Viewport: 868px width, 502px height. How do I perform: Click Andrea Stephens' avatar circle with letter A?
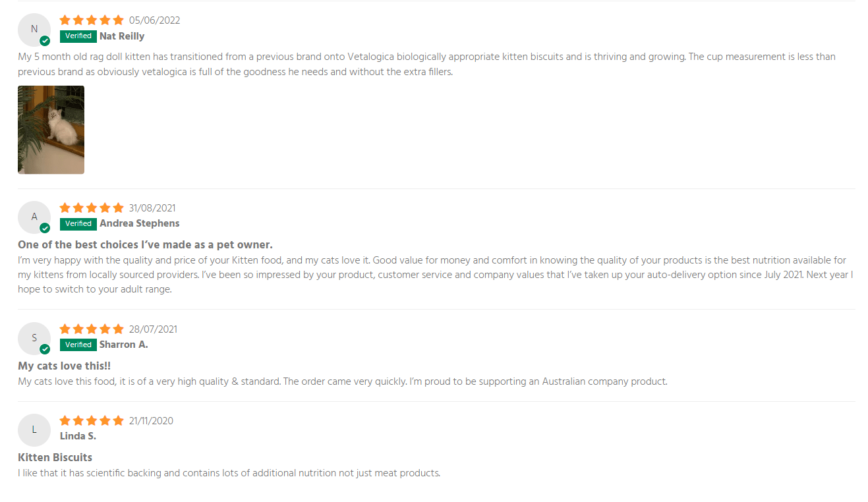point(34,217)
